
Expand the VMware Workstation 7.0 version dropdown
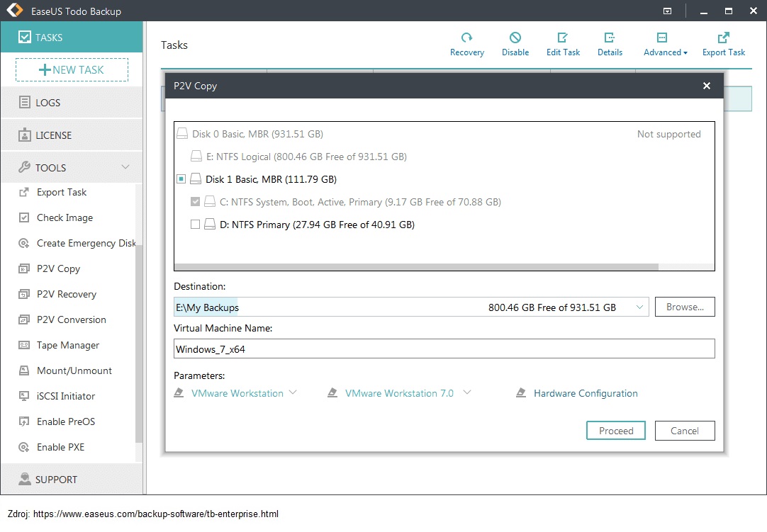[x=467, y=393]
